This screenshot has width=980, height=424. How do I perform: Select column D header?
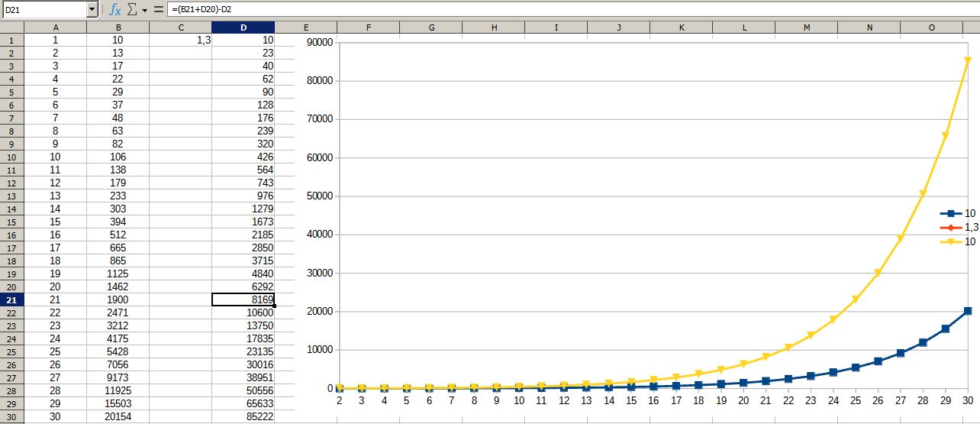[243, 28]
